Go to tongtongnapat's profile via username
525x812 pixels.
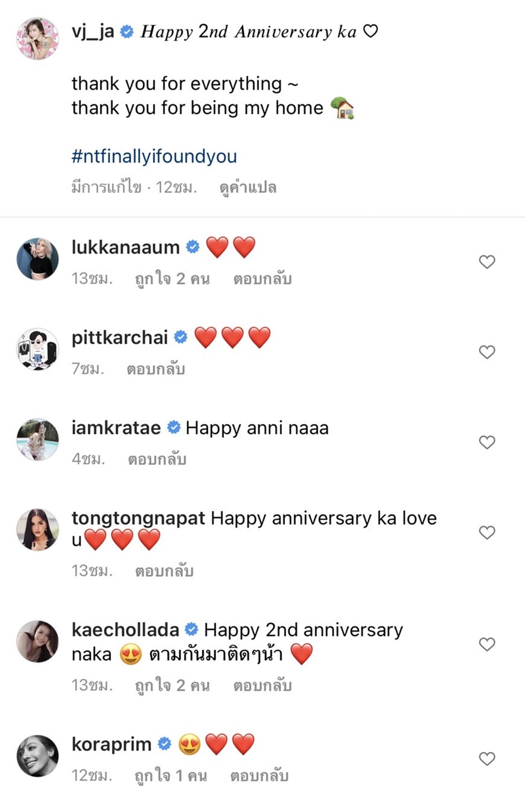coord(138,518)
